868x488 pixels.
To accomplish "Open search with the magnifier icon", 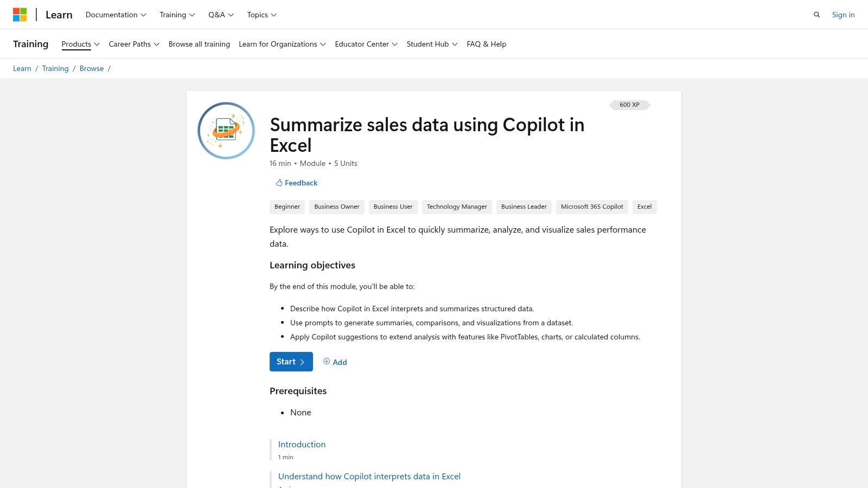I will point(816,15).
